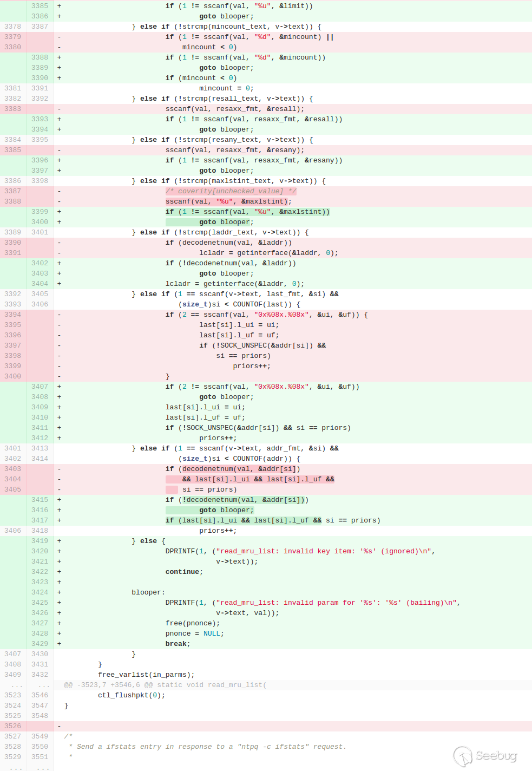Viewport: 532px width, 771px height.
Task: Click removed 'si == priors)' on old line 3405
Action: click(x=209, y=489)
